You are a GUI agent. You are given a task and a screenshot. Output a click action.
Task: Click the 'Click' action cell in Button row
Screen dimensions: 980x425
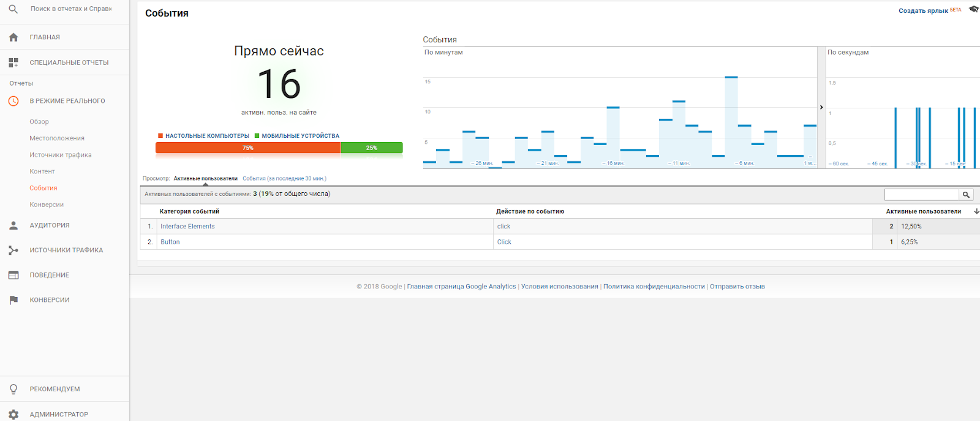click(x=504, y=242)
